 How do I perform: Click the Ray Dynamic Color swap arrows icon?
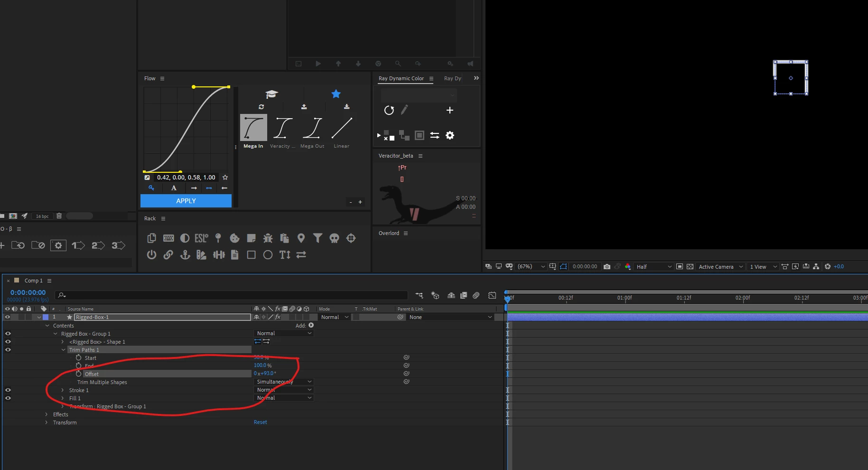click(435, 135)
